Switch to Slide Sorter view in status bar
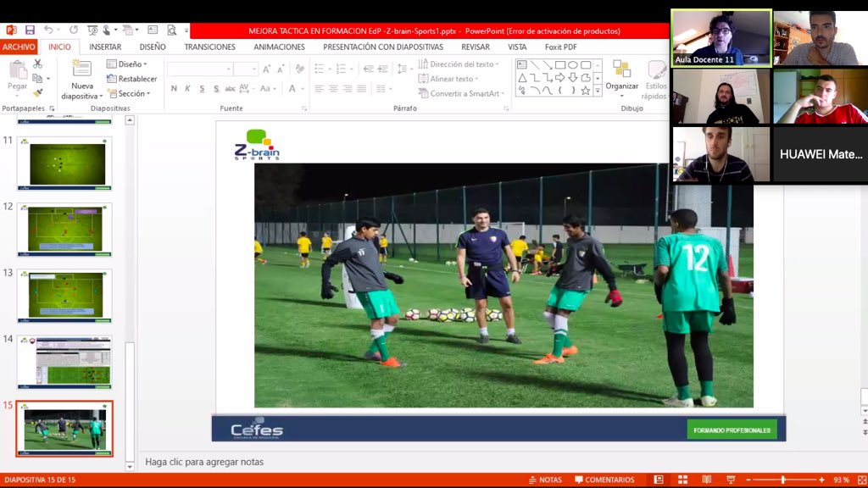 point(682,480)
